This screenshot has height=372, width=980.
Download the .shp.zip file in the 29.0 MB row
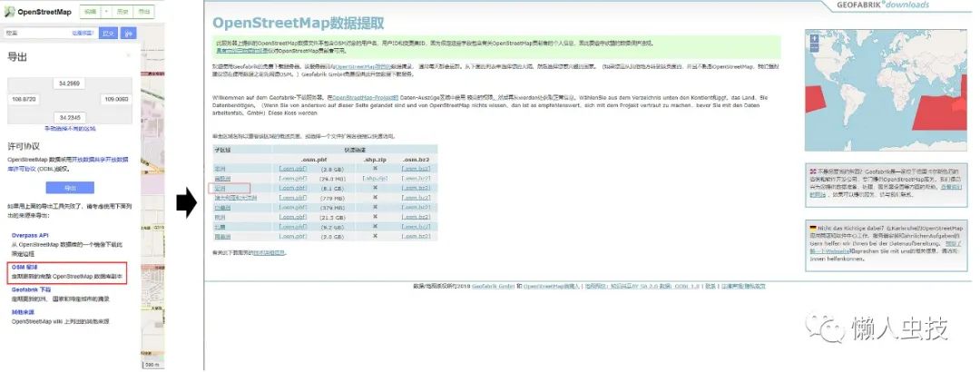(375, 178)
